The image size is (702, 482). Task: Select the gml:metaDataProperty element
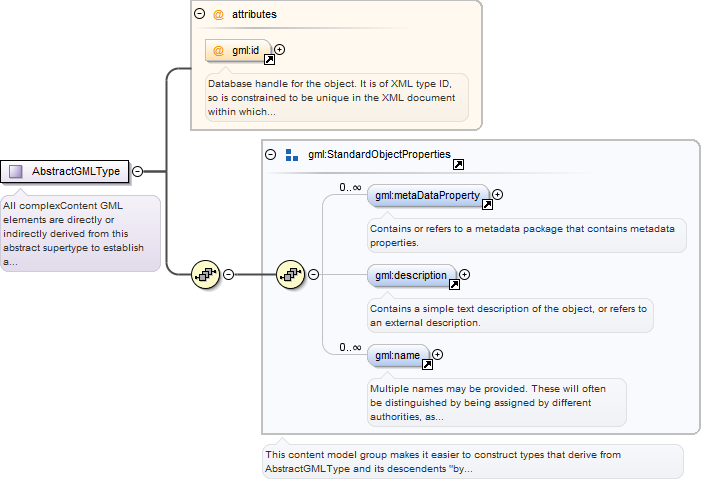[428, 196]
